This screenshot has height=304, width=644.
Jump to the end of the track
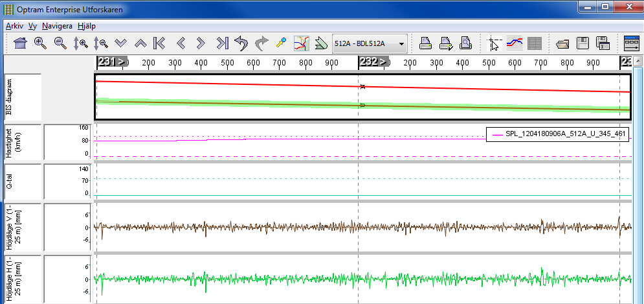click(222, 43)
